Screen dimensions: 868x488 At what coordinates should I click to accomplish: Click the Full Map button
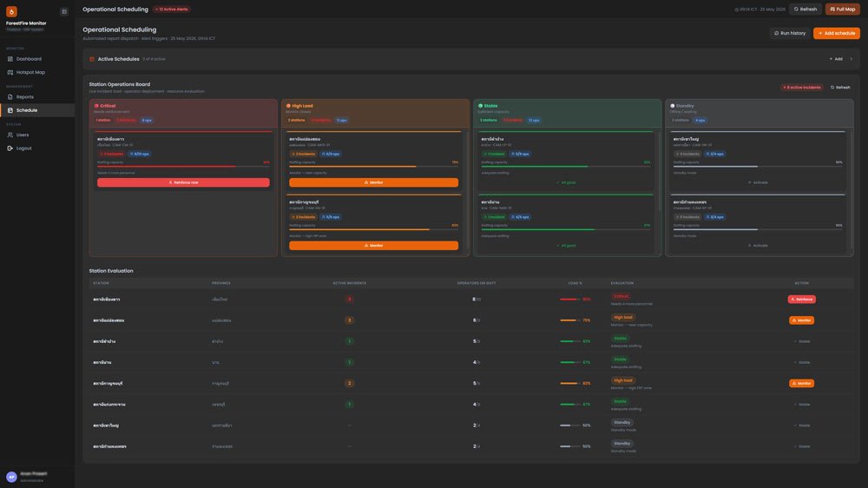(843, 10)
